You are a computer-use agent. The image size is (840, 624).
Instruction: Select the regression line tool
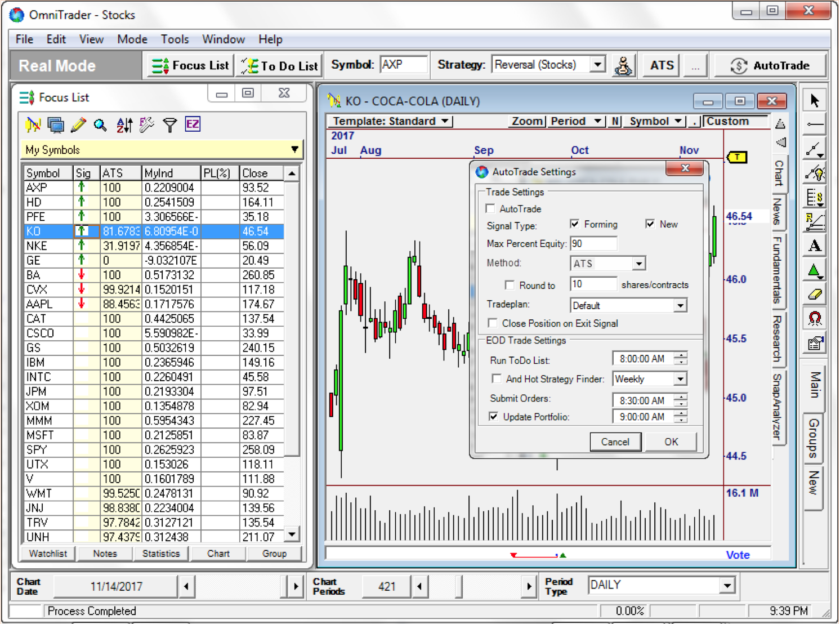814,221
